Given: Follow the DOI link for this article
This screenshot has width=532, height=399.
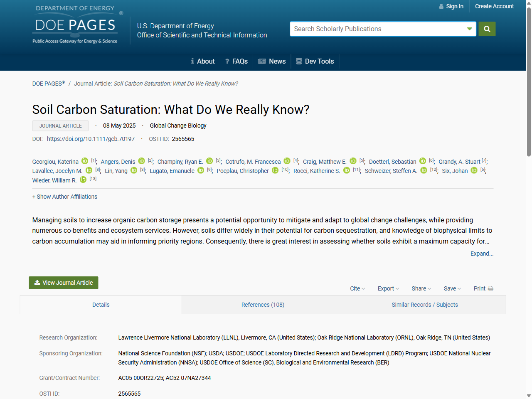Looking at the screenshot, I should click(x=91, y=139).
